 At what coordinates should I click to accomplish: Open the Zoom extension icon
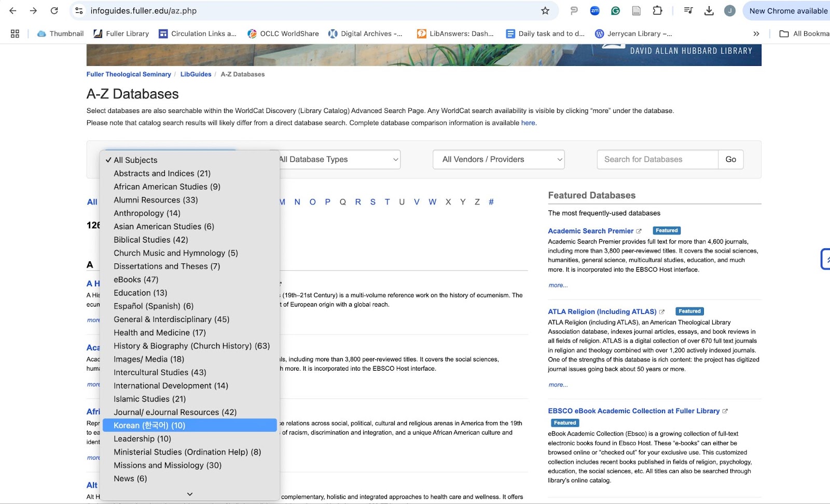[595, 11]
